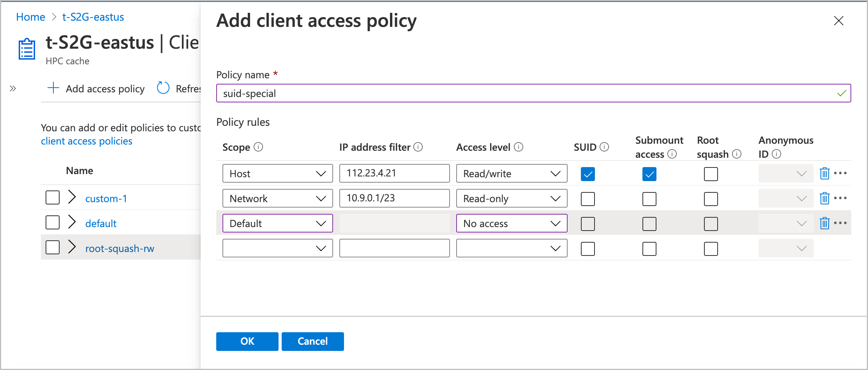
Task: Expand the left sidebar with double chevron
Action: tap(13, 88)
